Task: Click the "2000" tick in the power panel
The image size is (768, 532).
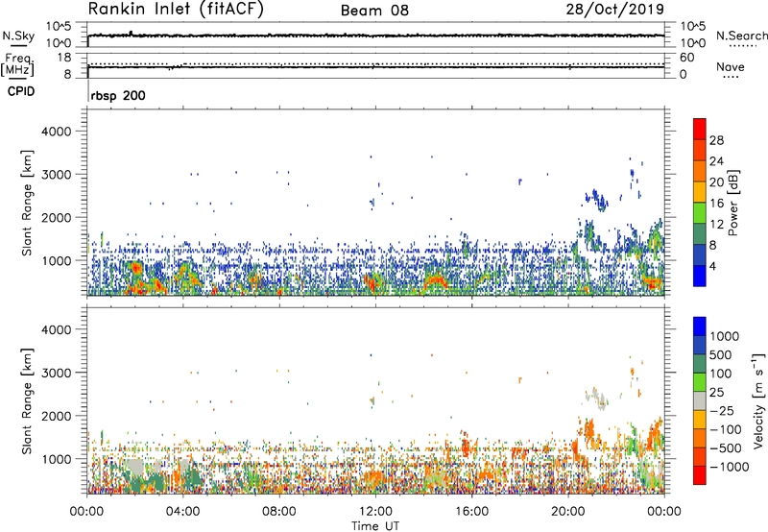Action: (x=57, y=217)
